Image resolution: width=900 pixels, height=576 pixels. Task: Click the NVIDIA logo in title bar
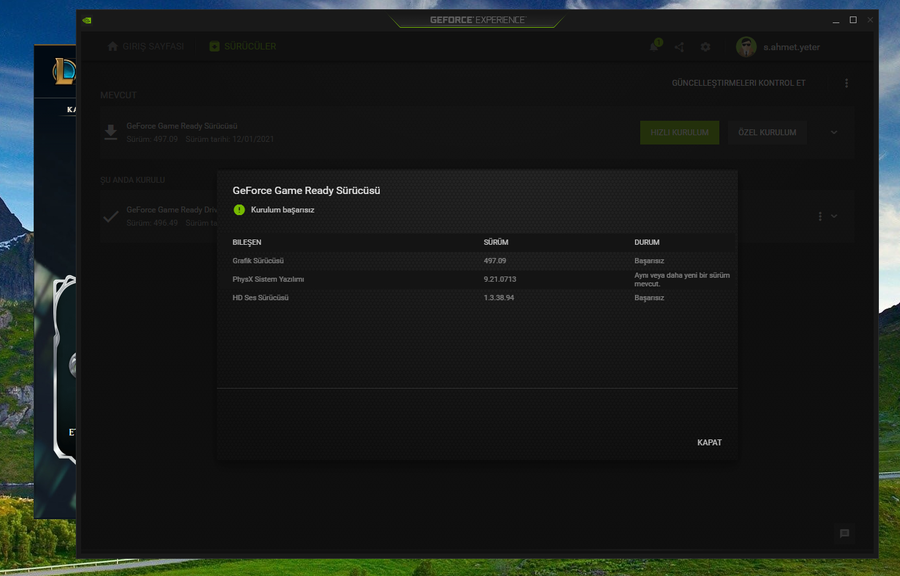[x=87, y=20]
